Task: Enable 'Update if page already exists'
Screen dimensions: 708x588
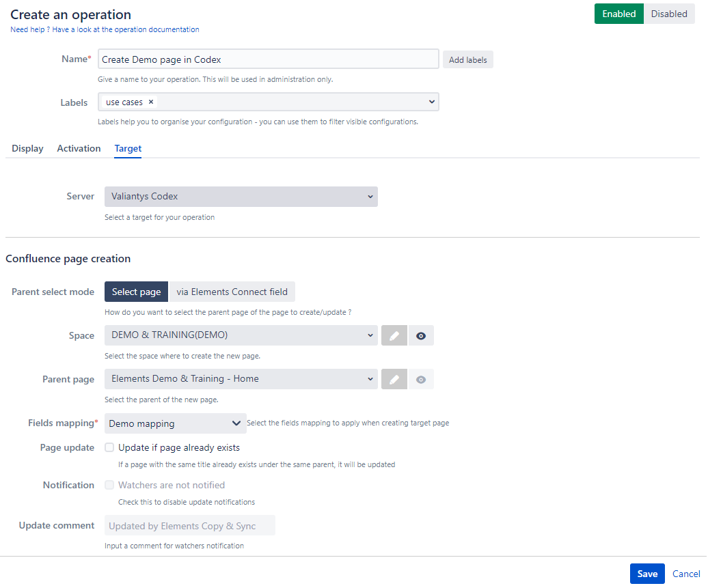Action: click(109, 447)
